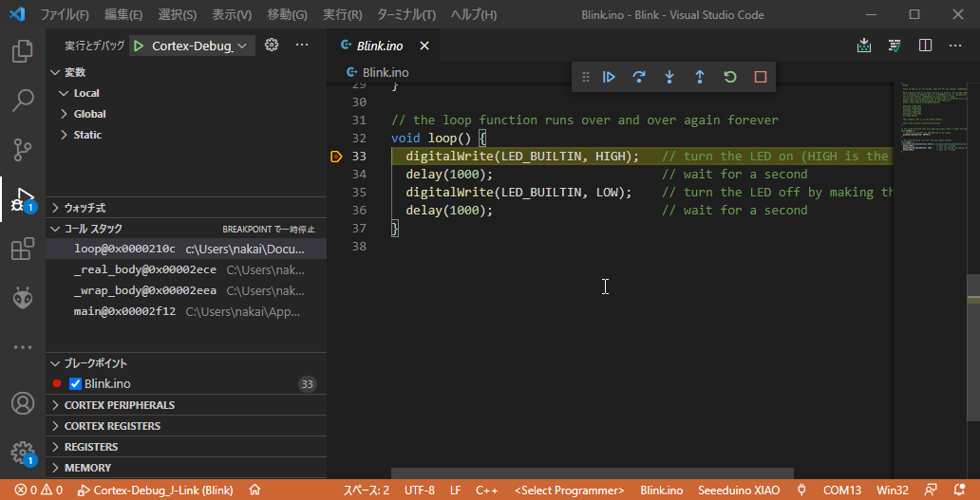The height and width of the screenshot is (500, 980).
Task: Open the ファイル(F) menu
Action: pos(65,14)
